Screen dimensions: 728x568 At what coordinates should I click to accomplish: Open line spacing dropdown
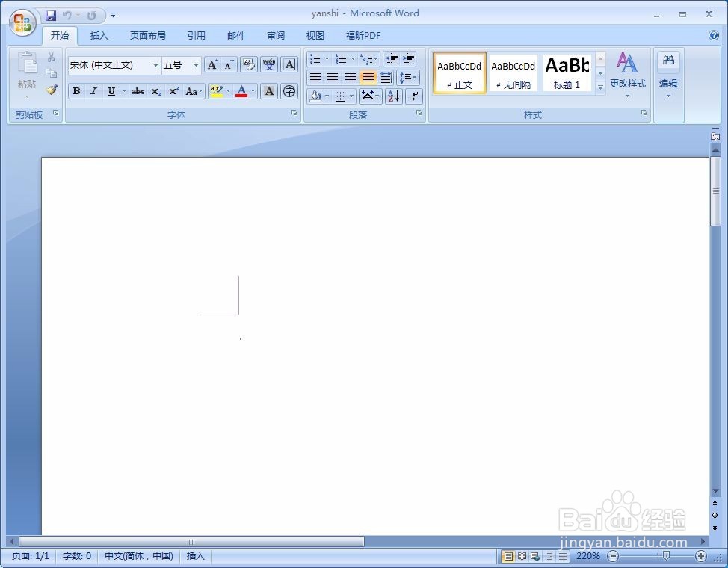pyautogui.click(x=408, y=78)
